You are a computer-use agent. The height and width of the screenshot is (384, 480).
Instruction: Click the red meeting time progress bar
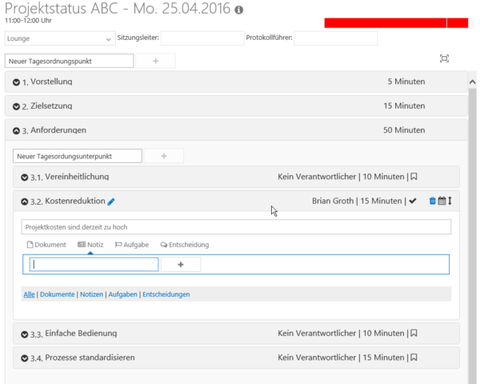(396, 23)
